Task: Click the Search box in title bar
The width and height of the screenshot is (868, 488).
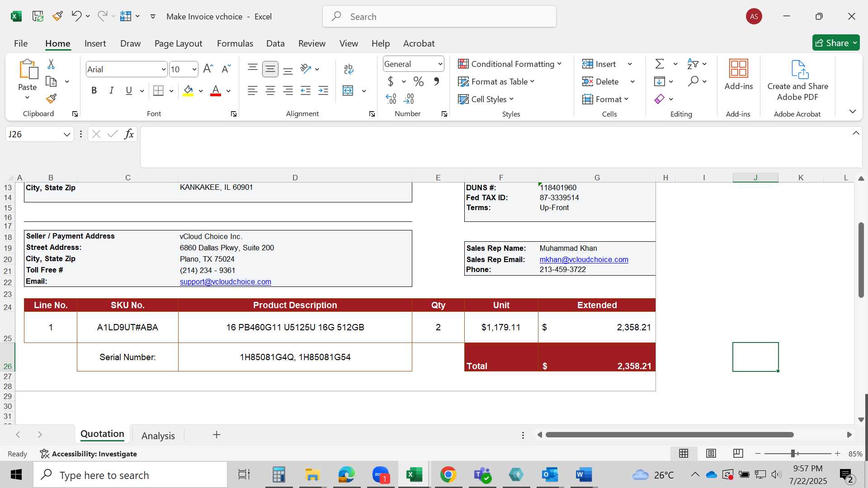Action: pos(439,17)
